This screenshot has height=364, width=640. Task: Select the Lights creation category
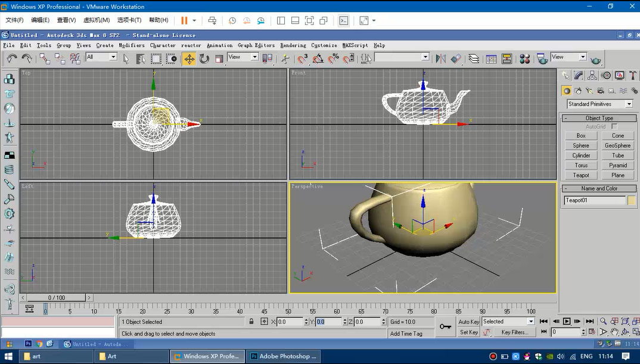[x=589, y=91]
